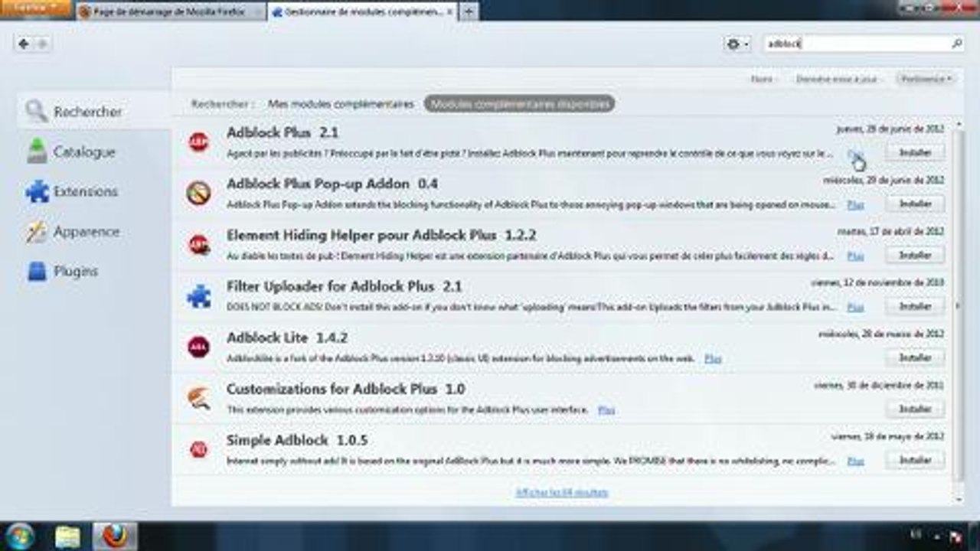Click the Simple Adblock 1.0.5 title
This screenshot has width=980, height=551.
(x=297, y=440)
